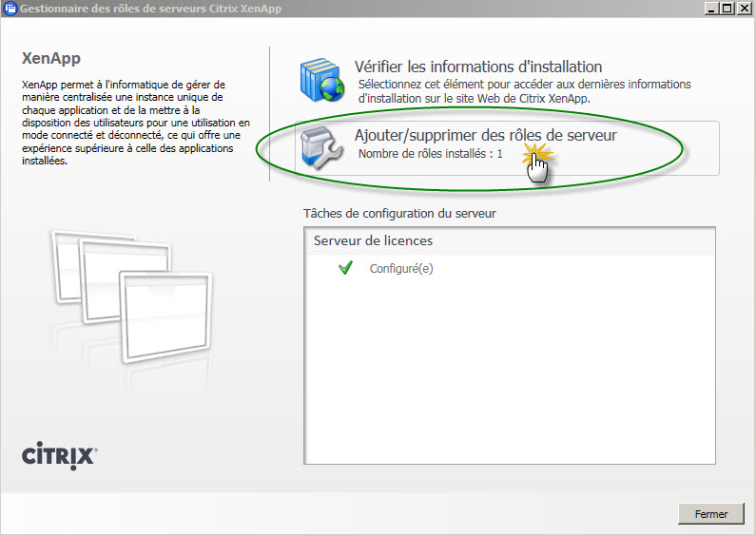Click the title bar application icon

(10, 9)
